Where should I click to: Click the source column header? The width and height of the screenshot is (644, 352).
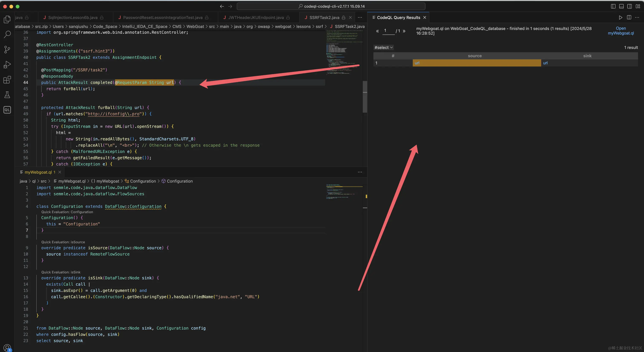coord(475,56)
